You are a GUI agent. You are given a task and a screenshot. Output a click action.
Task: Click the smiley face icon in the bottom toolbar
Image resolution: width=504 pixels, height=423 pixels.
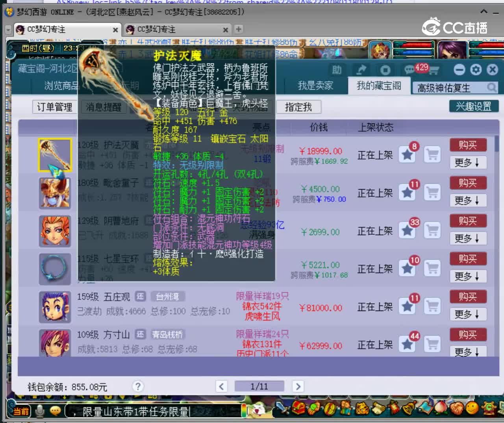point(472,408)
